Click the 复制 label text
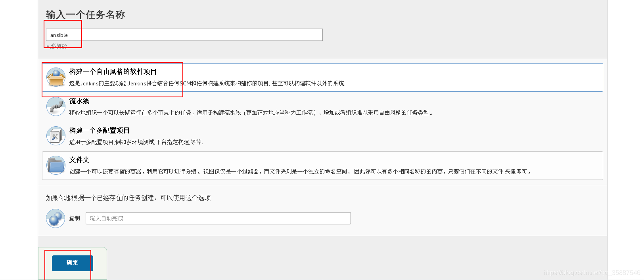 click(x=75, y=218)
